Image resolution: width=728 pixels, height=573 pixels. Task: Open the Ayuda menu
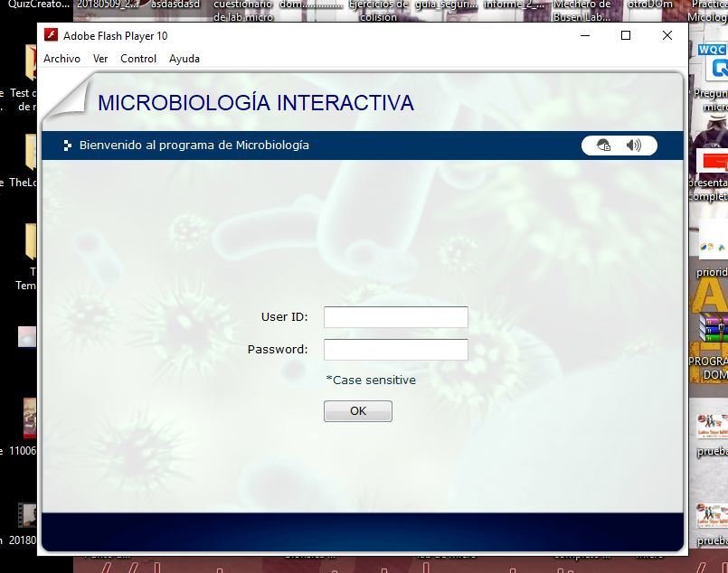click(184, 59)
